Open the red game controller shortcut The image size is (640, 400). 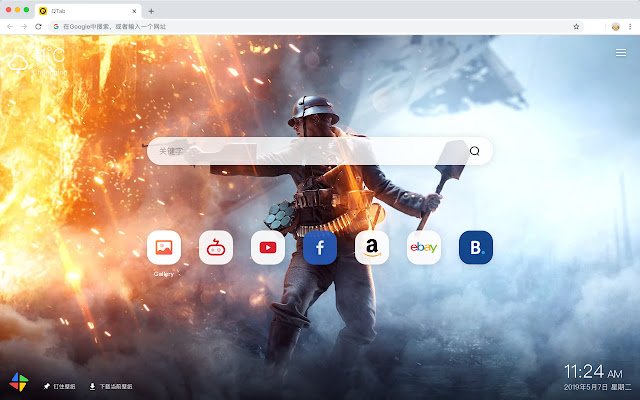tap(216, 247)
